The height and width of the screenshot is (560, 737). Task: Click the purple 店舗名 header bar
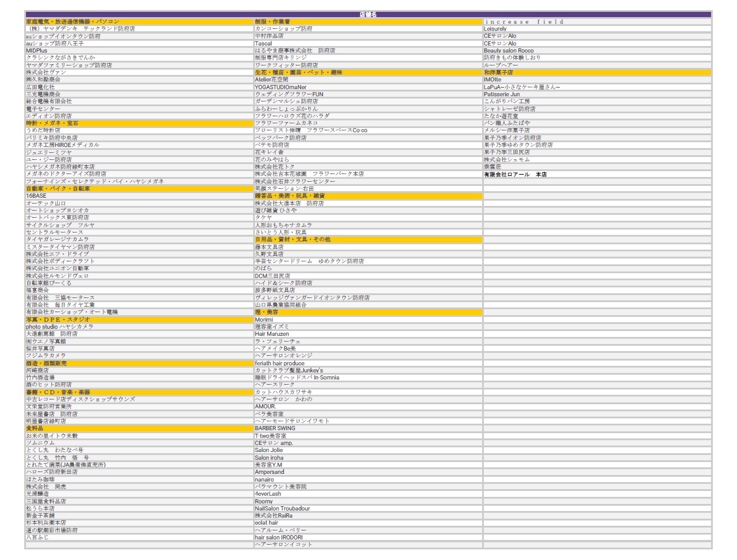pyautogui.click(x=368, y=14)
